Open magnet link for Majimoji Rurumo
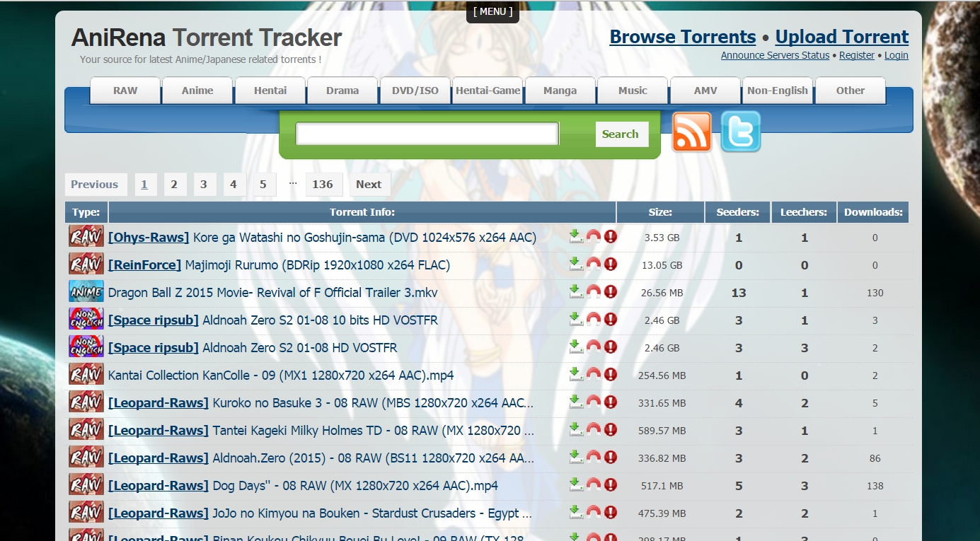 tap(594, 264)
